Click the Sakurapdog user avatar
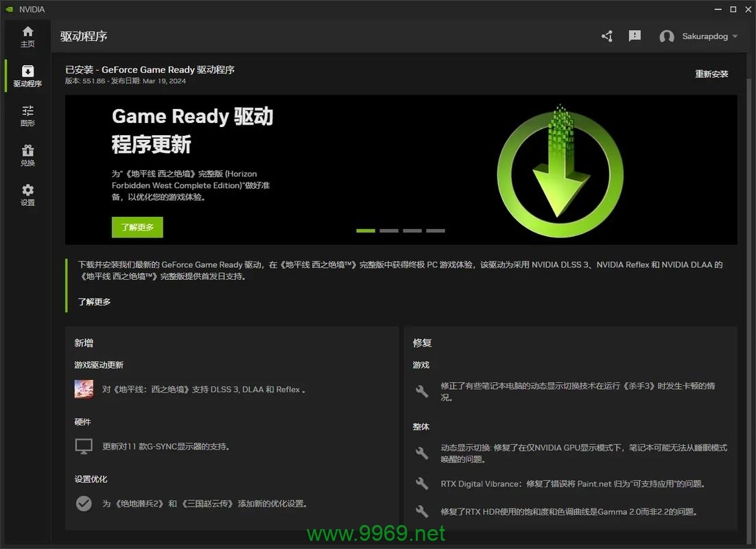This screenshot has width=756, height=549. (666, 37)
